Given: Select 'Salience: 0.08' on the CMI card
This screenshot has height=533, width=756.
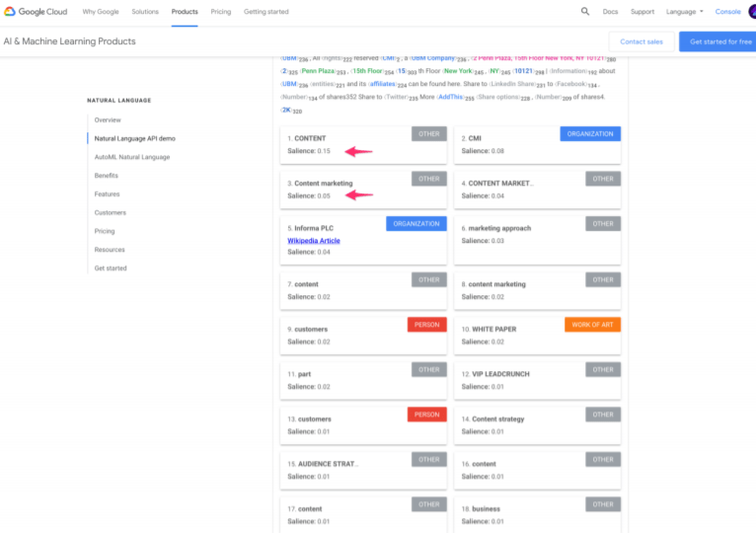Looking at the screenshot, I should point(483,151).
